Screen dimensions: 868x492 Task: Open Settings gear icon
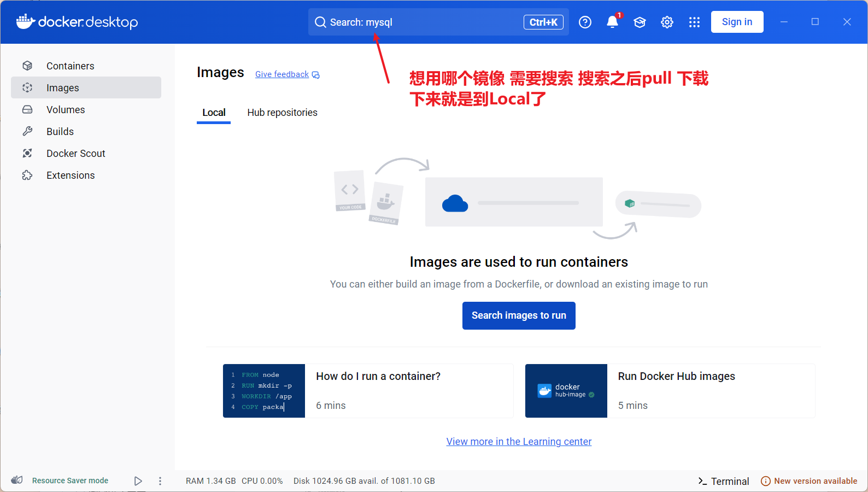pos(667,22)
